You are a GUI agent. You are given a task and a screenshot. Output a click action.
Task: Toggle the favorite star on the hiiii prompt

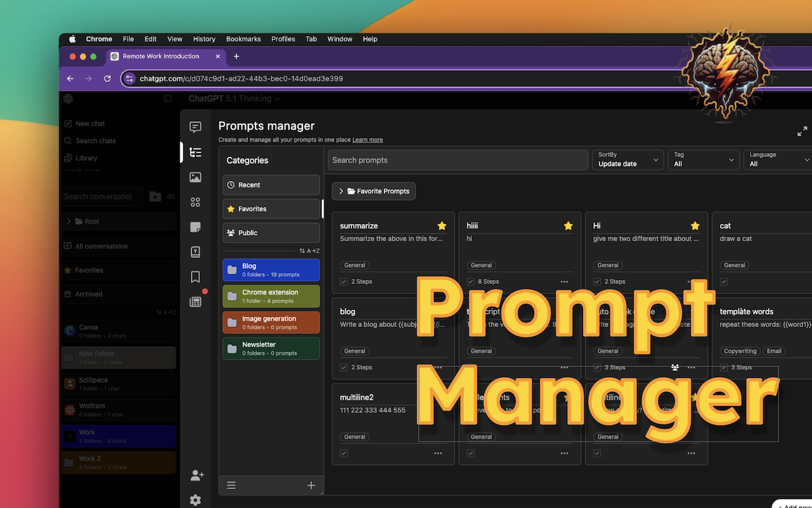coord(568,226)
